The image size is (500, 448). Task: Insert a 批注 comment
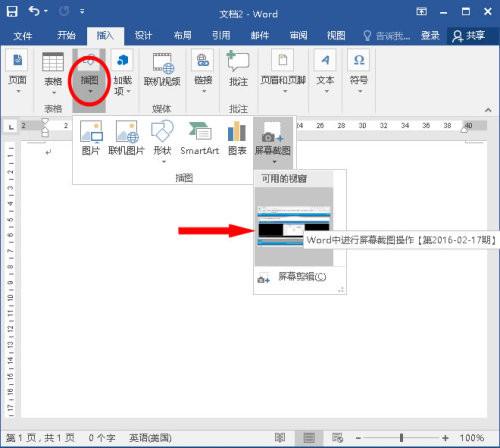tap(238, 69)
